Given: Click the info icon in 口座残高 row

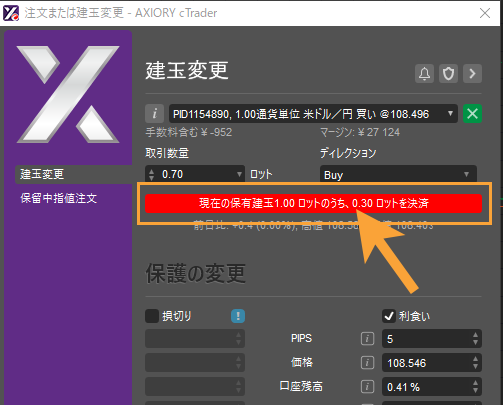Looking at the screenshot, I should coord(367,387).
